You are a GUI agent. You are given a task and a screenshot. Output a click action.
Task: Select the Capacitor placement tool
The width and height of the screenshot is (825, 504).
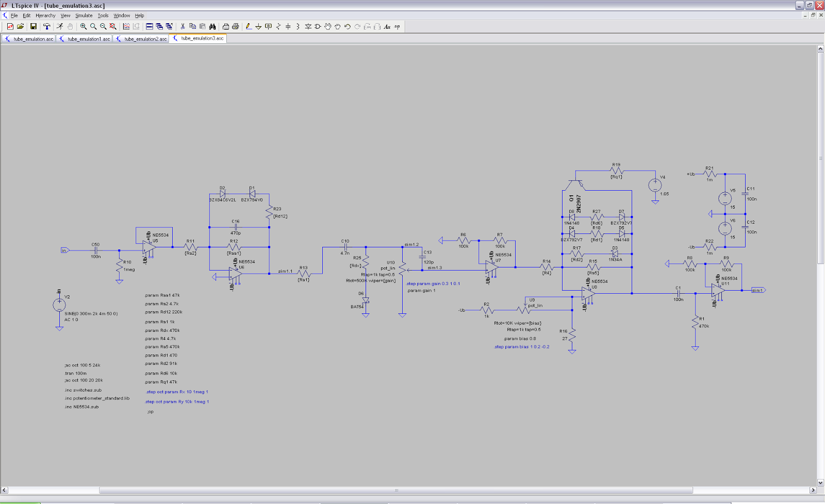click(288, 26)
